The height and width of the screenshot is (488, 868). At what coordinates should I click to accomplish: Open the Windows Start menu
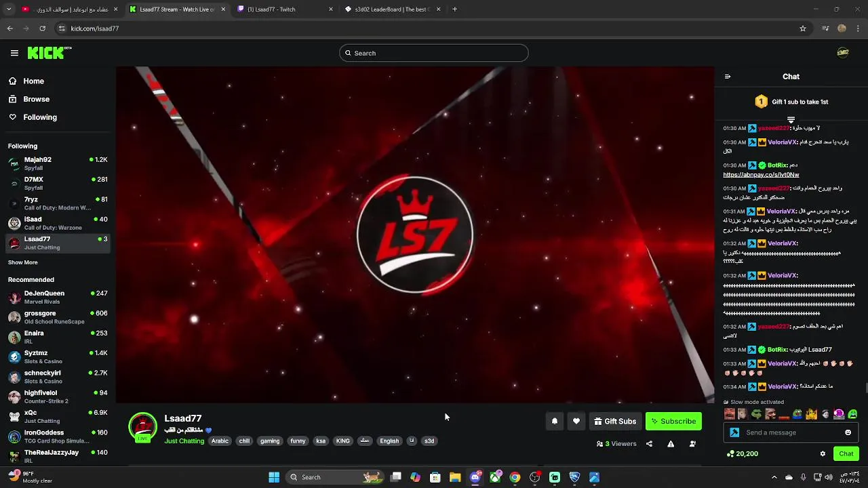(x=274, y=477)
